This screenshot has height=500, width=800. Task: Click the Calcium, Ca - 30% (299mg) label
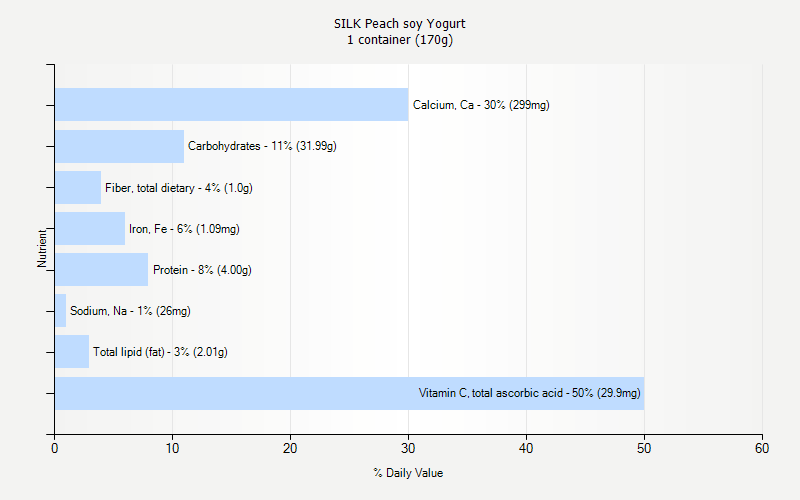481,105
